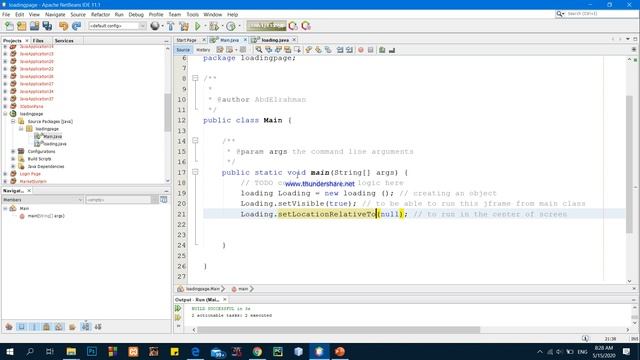Click the Redo toolbar icon
The height and width of the screenshot is (360, 640).
[x=76, y=26]
